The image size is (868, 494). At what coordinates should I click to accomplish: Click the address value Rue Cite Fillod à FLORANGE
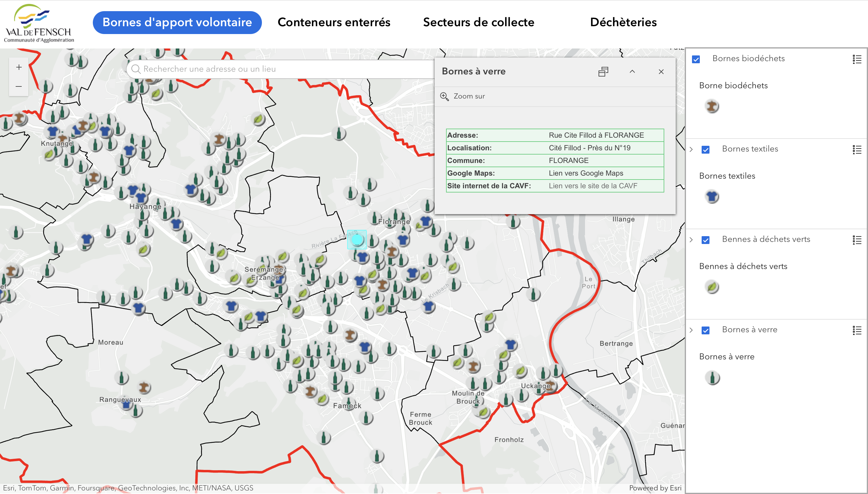(596, 135)
